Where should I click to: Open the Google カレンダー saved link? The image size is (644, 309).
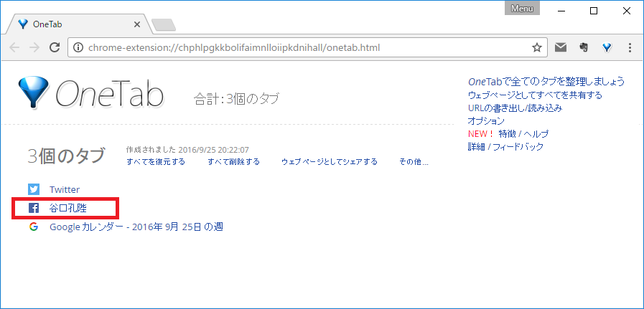point(136,227)
